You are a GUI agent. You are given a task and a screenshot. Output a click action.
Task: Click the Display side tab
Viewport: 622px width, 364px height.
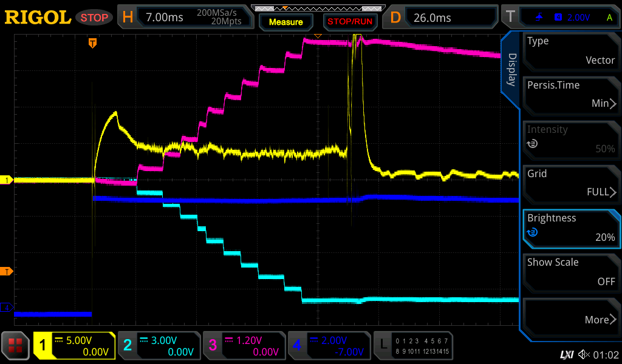coord(511,70)
